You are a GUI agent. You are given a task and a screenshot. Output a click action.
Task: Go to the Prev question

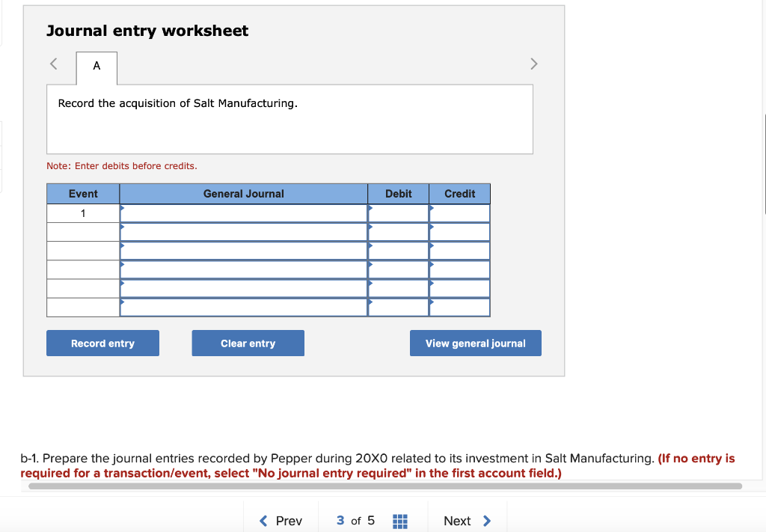tap(281, 521)
